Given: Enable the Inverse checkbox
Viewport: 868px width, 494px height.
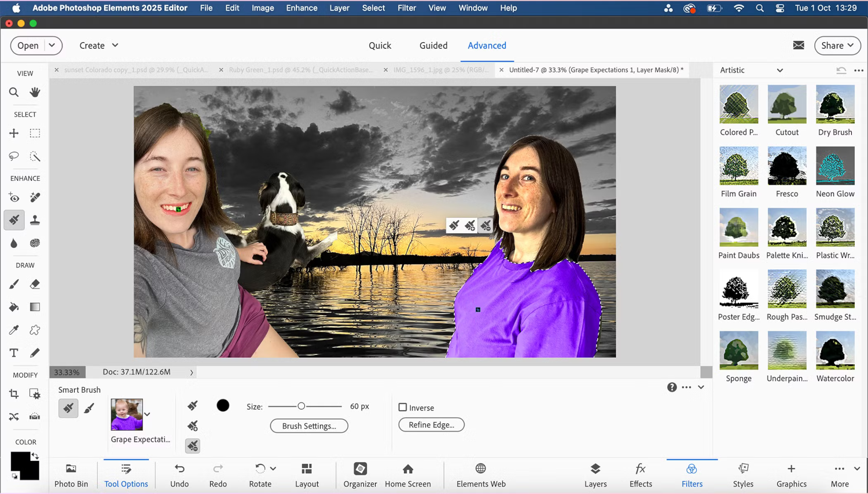Looking at the screenshot, I should [x=403, y=408].
